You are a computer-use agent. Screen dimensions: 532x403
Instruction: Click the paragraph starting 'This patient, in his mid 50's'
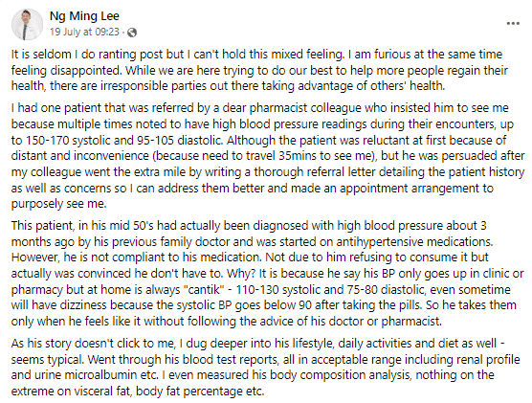[267, 274]
